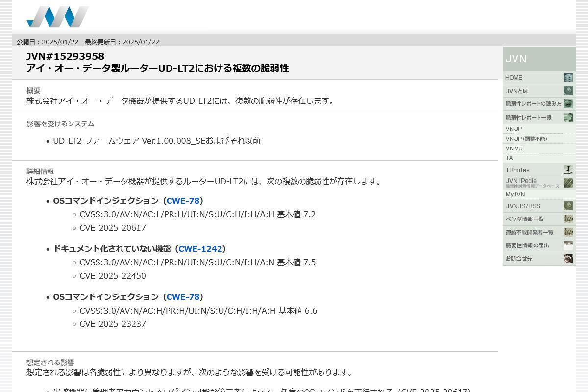This screenshot has height=392, width=588.
Task: Open the CWE-1242 link
Action: [x=200, y=249]
